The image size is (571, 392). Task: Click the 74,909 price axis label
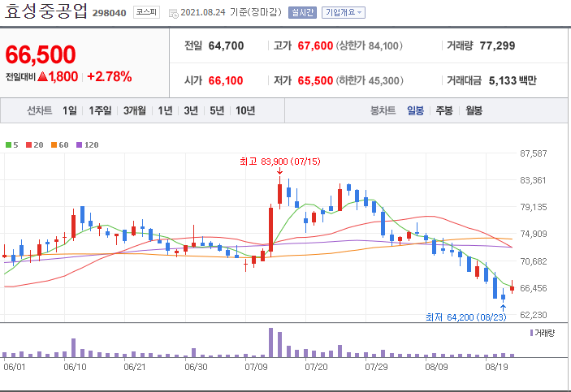click(x=534, y=234)
